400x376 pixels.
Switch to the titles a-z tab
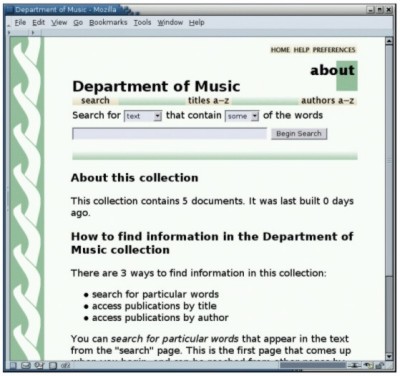coord(208,100)
